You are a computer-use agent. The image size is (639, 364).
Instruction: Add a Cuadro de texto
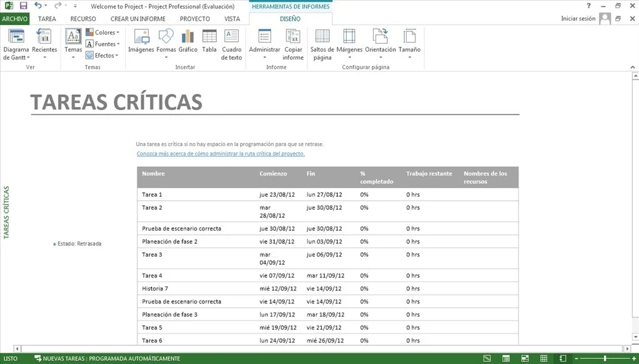click(232, 45)
